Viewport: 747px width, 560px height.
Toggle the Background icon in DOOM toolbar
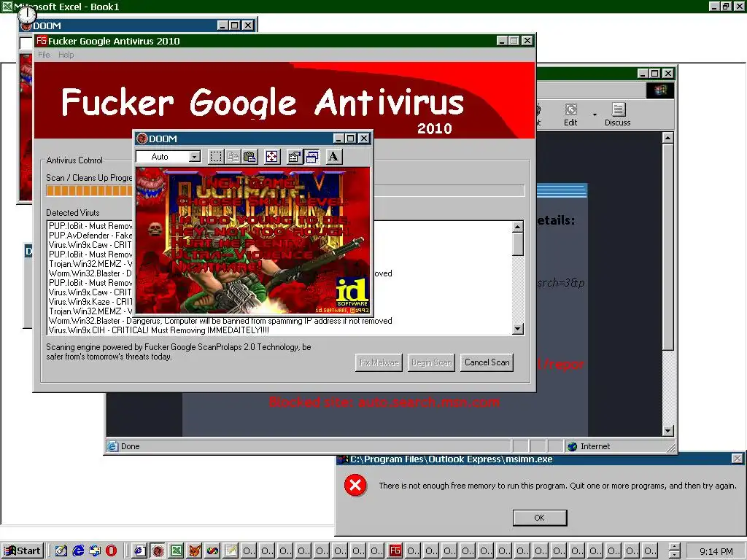(x=312, y=157)
